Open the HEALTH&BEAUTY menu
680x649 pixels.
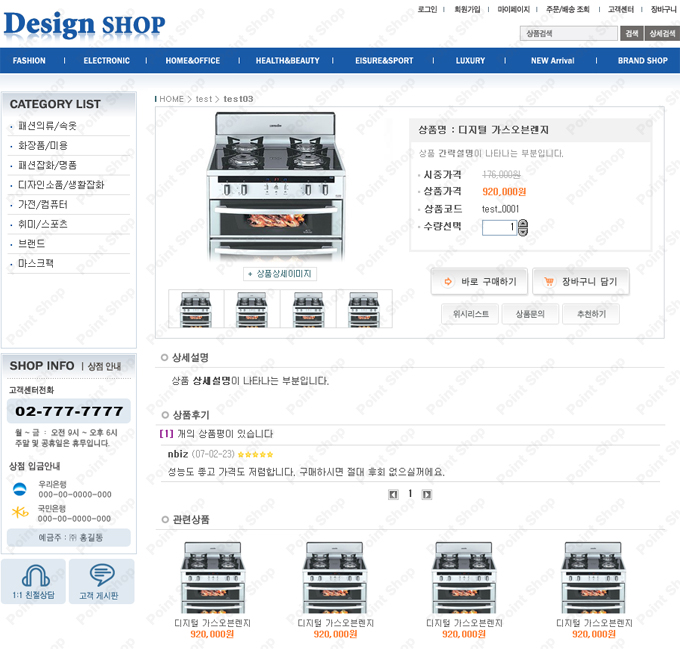click(x=288, y=61)
